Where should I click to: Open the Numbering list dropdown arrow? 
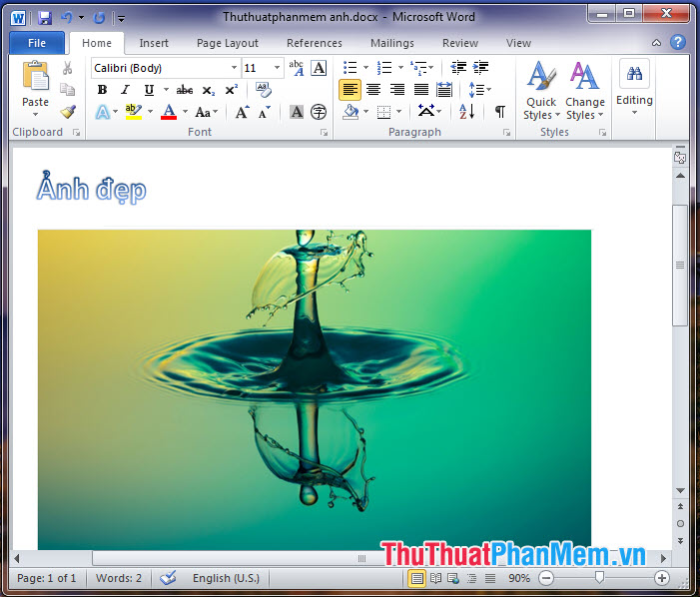click(400, 67)
